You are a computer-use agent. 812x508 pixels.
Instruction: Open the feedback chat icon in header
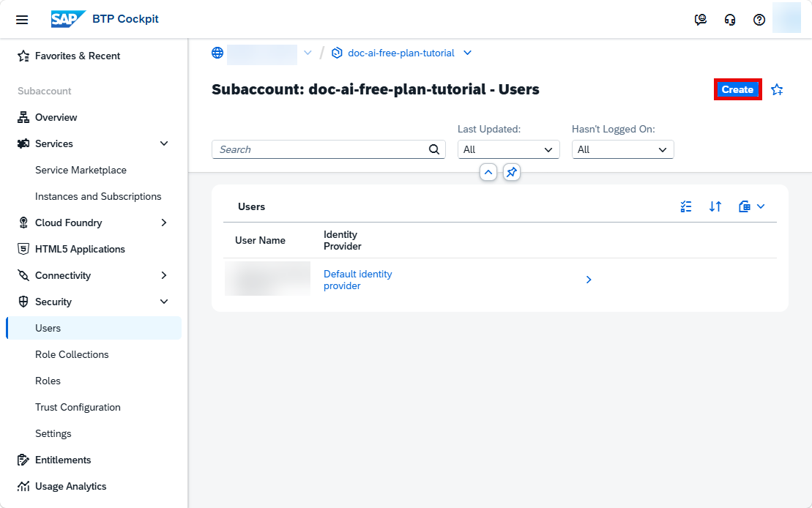tap(700, 20)
